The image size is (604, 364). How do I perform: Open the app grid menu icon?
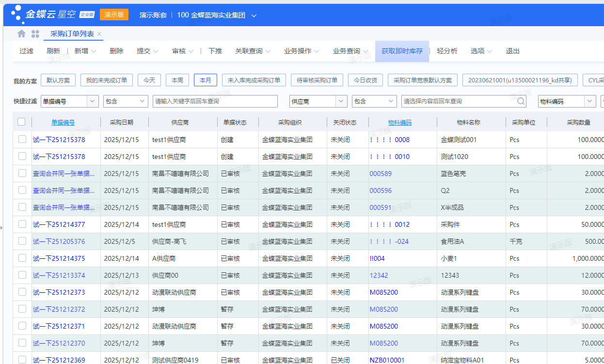[x=35, y=34]
